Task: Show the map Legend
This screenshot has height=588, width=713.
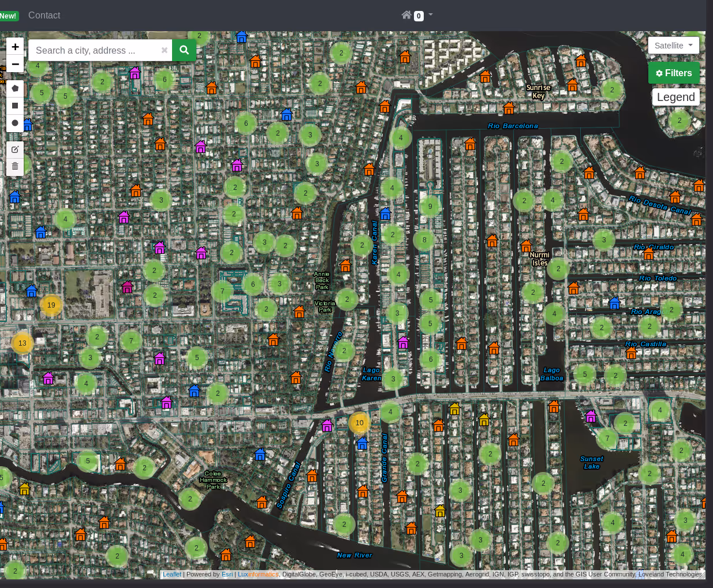Action: pyautogui.click(x=675, y=97)
